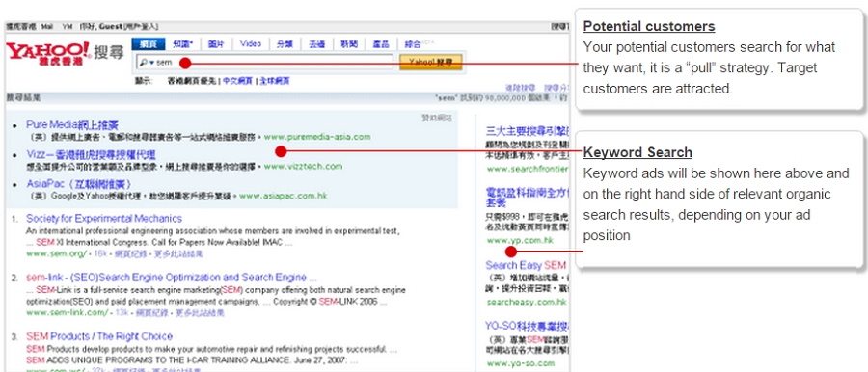Open the 三大主要搜尋引擎 sidebar ad
Viewport: 868px width, 372px height.
(x=527, y=131)
